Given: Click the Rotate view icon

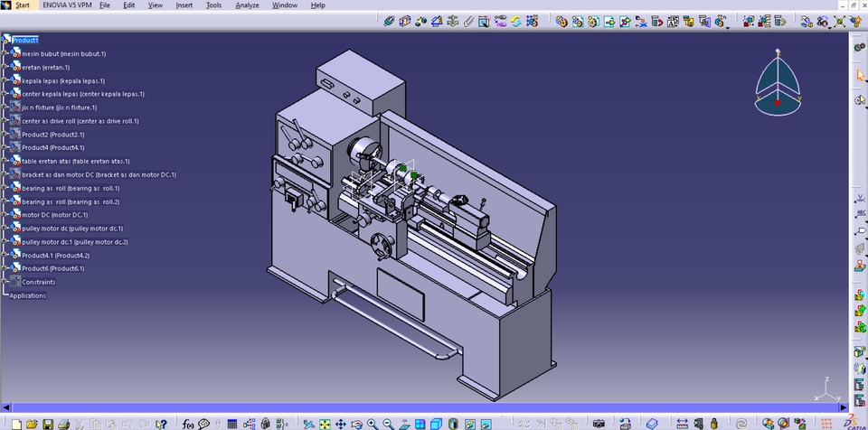Looking at the screenshot, I should click(x=356, y=424).
